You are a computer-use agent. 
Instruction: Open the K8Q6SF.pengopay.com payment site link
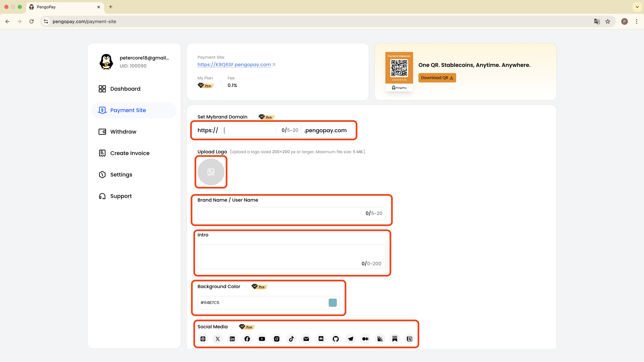pyautogui.click(x=234, y=65)
